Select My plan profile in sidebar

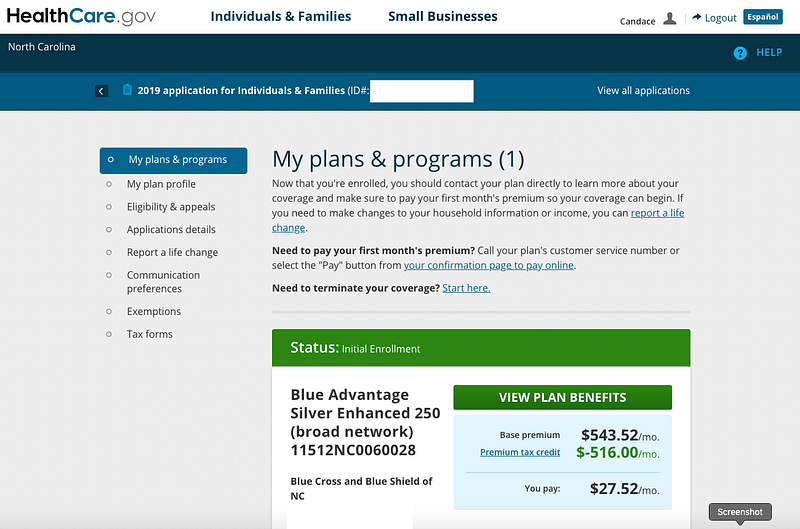coord(161,184)
